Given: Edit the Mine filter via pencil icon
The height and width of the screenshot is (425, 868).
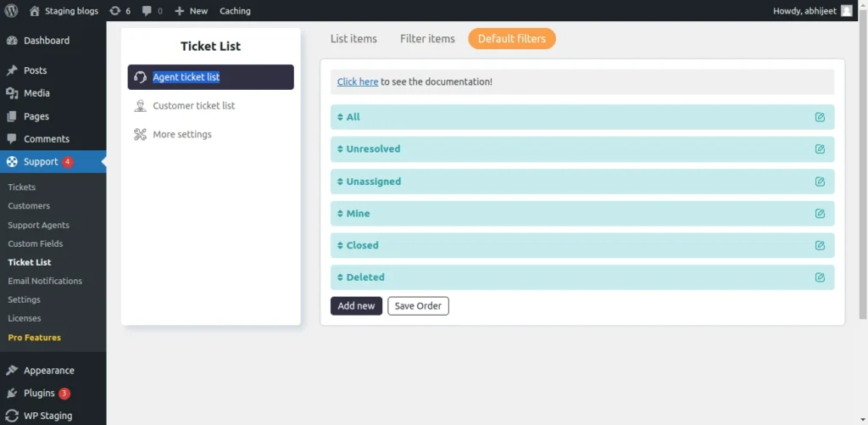Looking at the screenshot, I should pos(820,213).
